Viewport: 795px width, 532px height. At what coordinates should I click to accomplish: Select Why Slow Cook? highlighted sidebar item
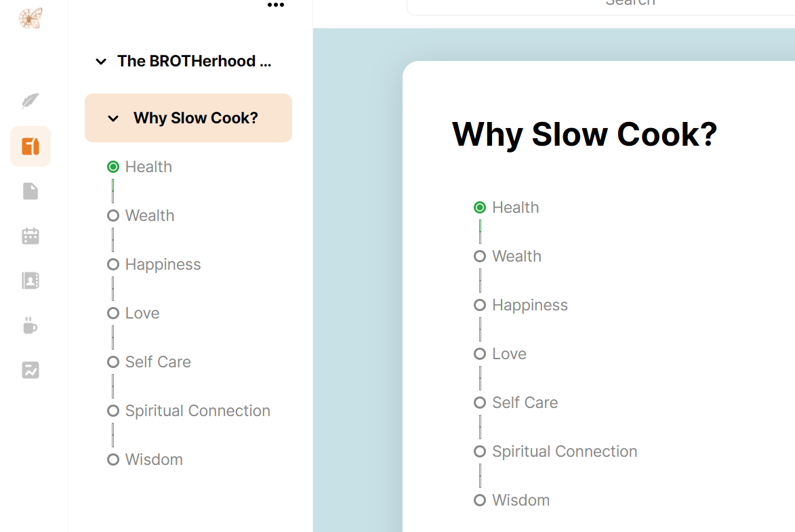pos(188,118)
